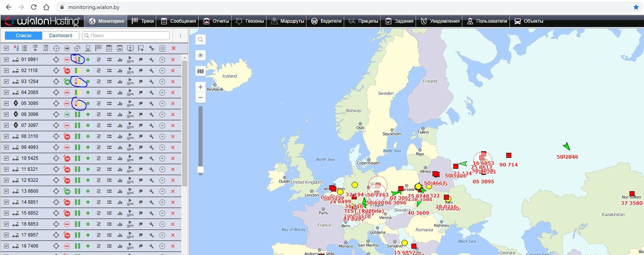
Task: Click the map zoom in plus button
Action: coord(201,87)
